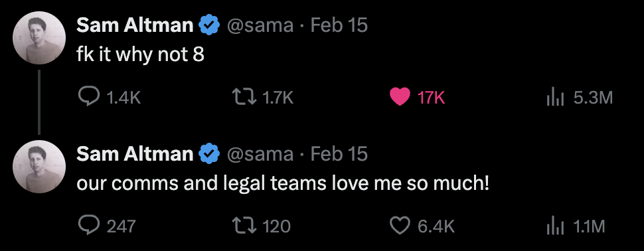Open the Feb 15 timestamp of second tweet
The height and width of the screenshot is (251, 644).
[339, 154]
